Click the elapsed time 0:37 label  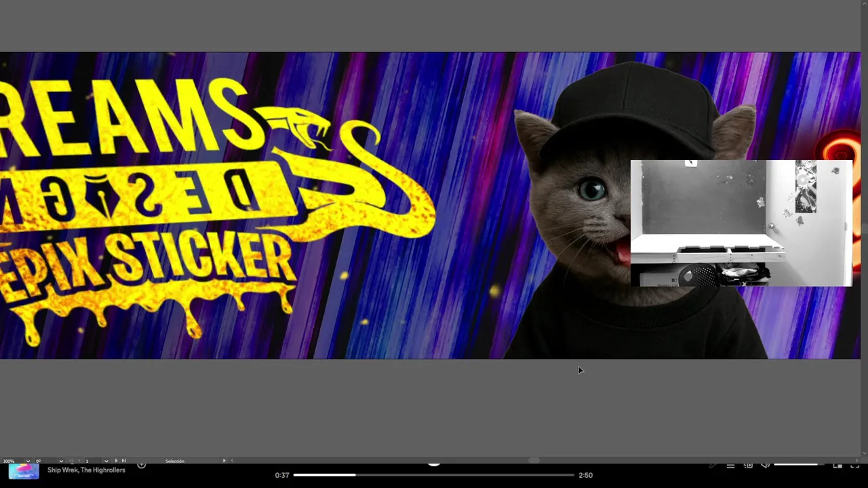(282, 475)
